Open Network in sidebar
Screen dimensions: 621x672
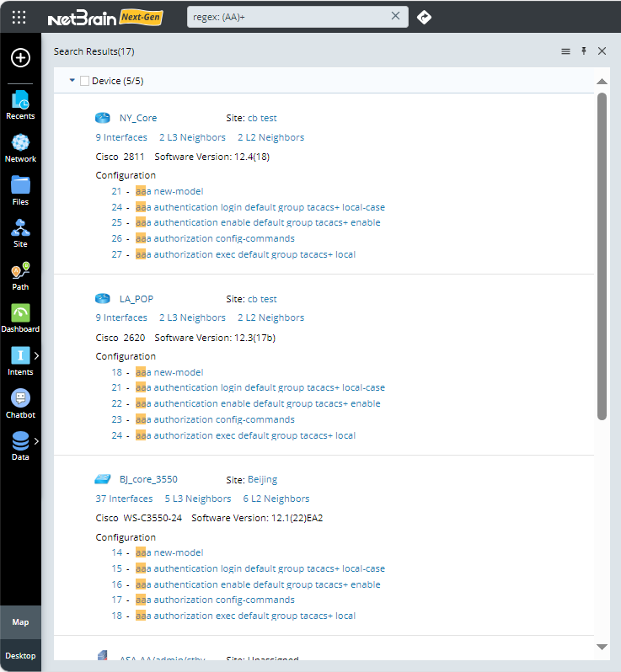pos(20,148)
